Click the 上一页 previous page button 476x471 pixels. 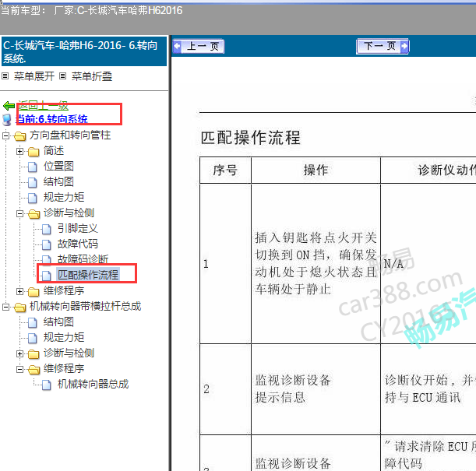click(199, 47)
